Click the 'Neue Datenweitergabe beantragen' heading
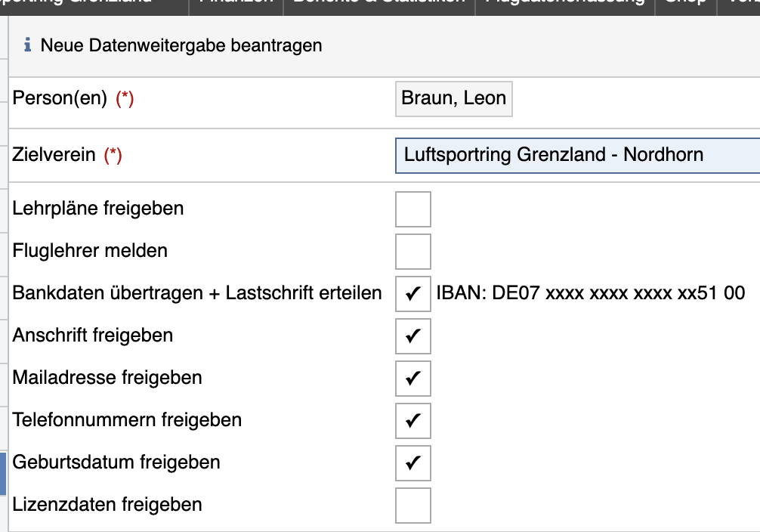 tap(181, 46)
